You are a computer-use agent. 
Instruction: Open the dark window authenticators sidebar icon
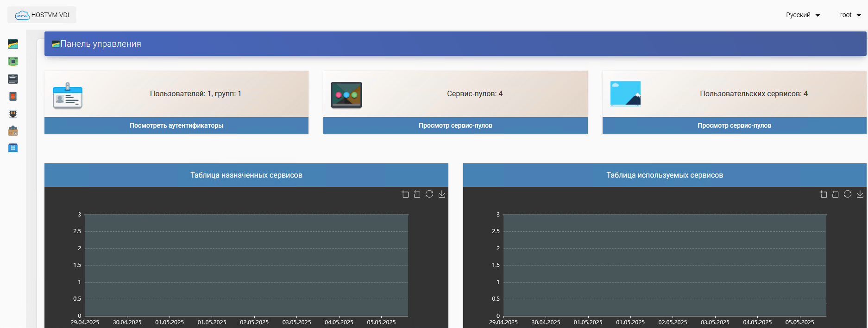click(13, 79)
